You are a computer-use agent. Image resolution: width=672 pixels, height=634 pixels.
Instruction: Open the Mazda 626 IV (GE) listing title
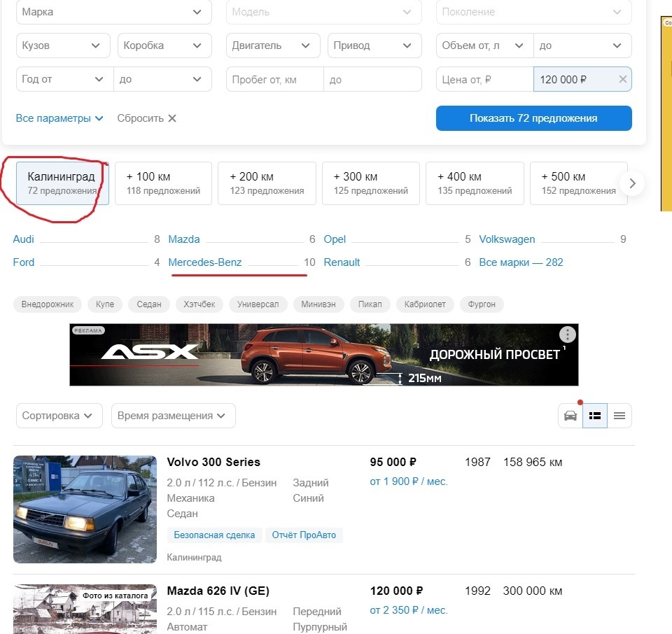[x=218, y=591]
